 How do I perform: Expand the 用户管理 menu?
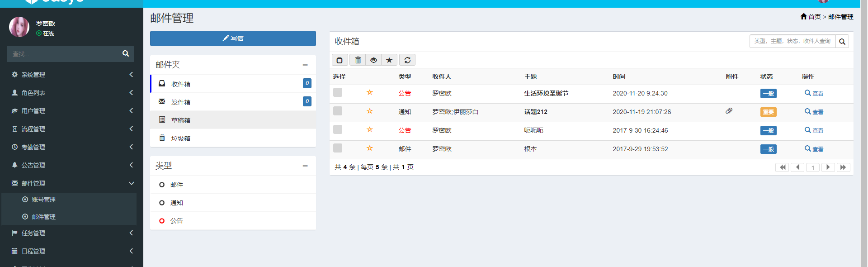(x=71, y=111)
